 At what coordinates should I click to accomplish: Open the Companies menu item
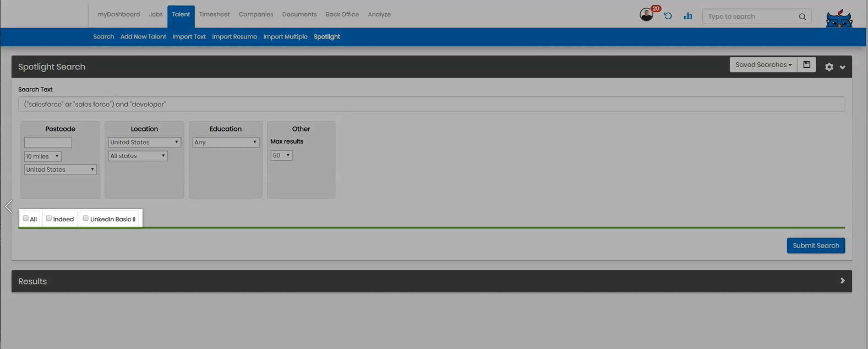tap(255, 14)
